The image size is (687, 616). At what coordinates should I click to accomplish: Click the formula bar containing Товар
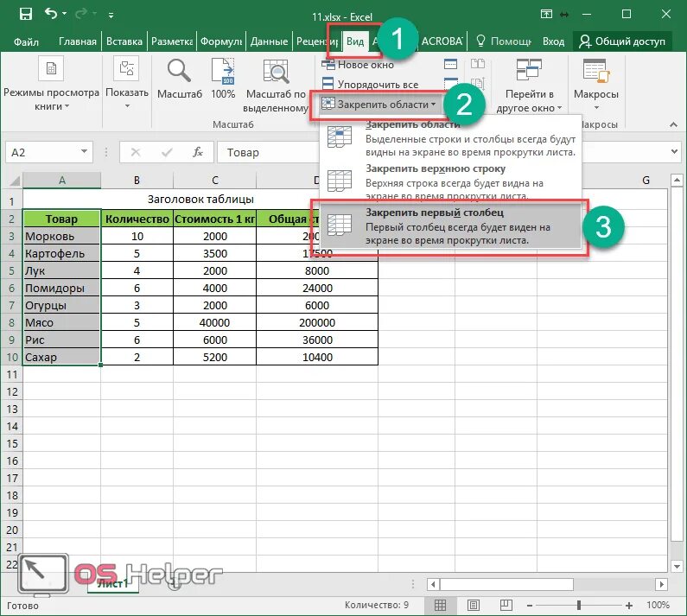442,152
